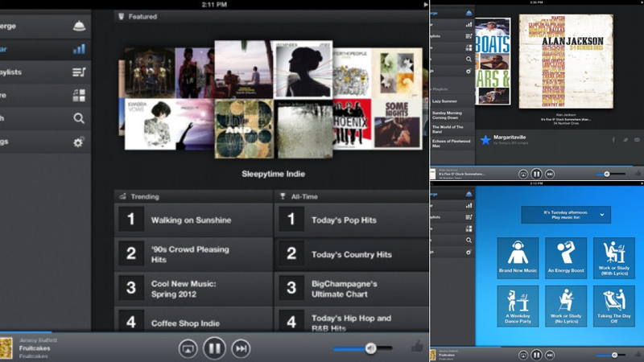Open Trending playlist Walking on Sunshine
The height and width of the screenshot is (362, 644).
point(193,220)
